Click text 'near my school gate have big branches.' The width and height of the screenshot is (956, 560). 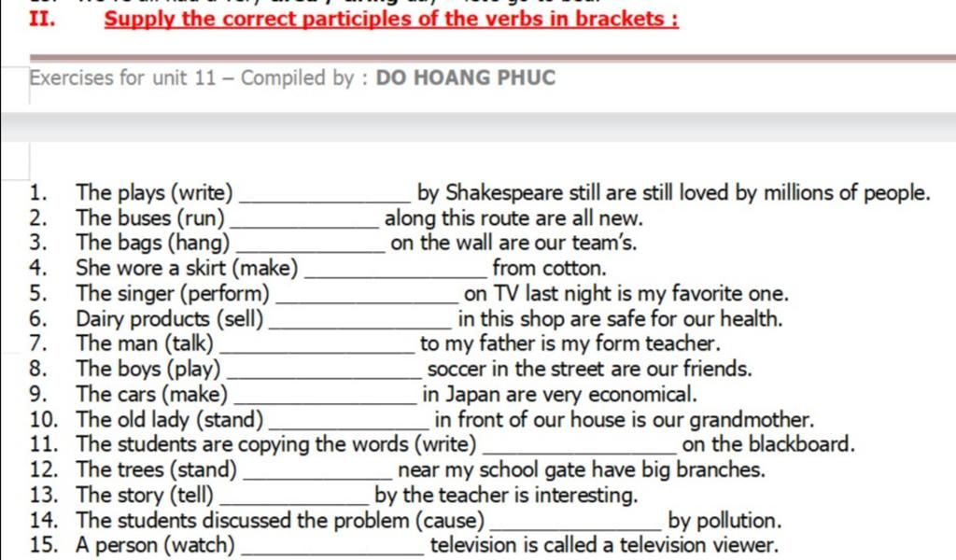(x=581, y=469)
